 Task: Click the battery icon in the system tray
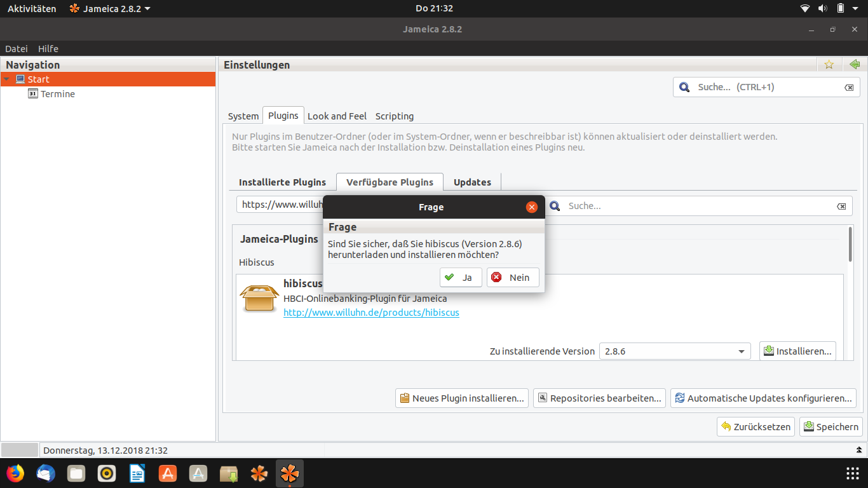tap(841, 8)
